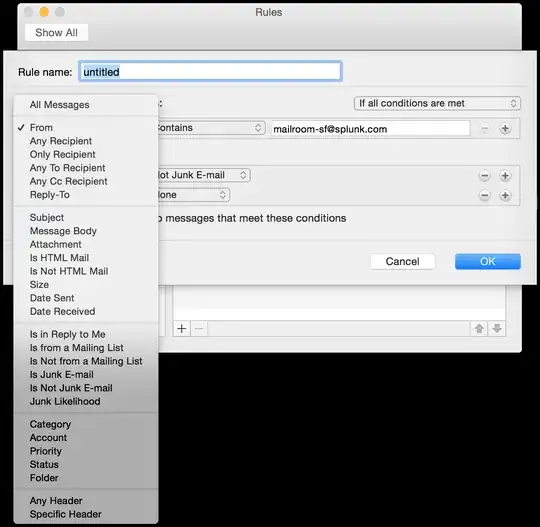Viewport: 540px width, 527px height.
Task: Select Only Recipient condition
Action: (x=86, y=154)
